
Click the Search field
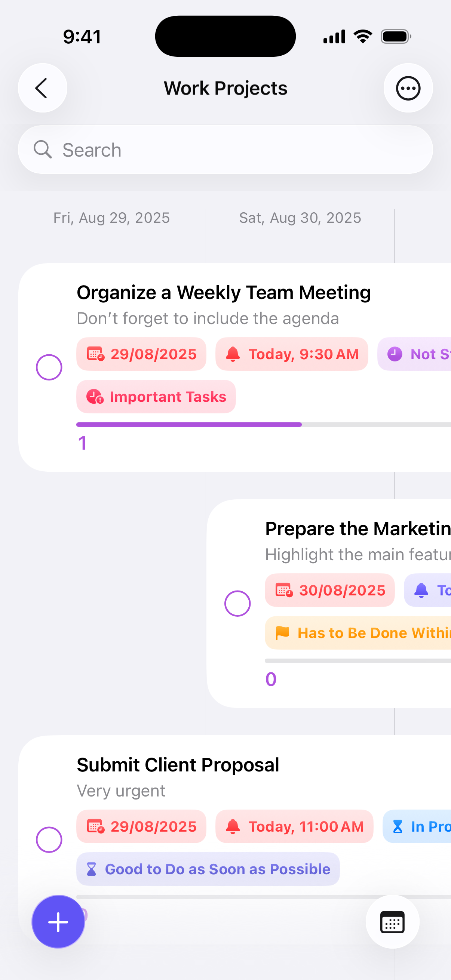[x=225, y=150]
